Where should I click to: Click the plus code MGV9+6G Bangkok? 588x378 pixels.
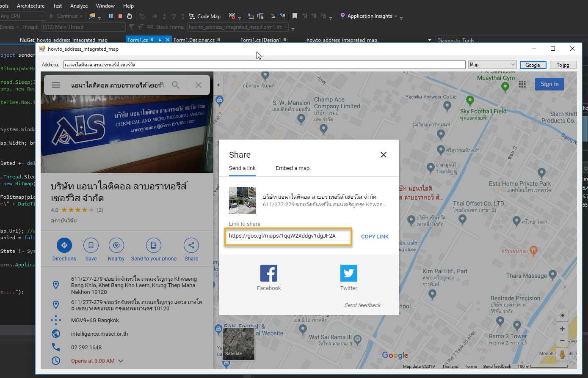click(x=95, y=320)
